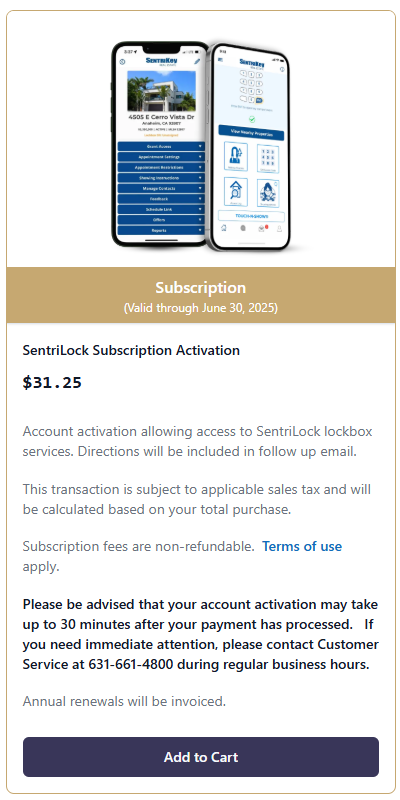Click the numeric keypad tile icon

tap(268, 159)
